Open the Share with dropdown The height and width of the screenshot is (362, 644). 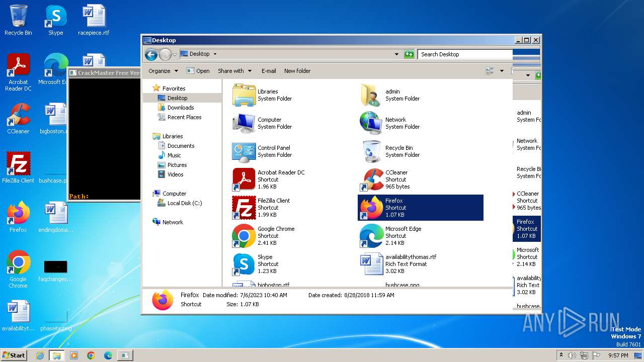click(234, 71)
